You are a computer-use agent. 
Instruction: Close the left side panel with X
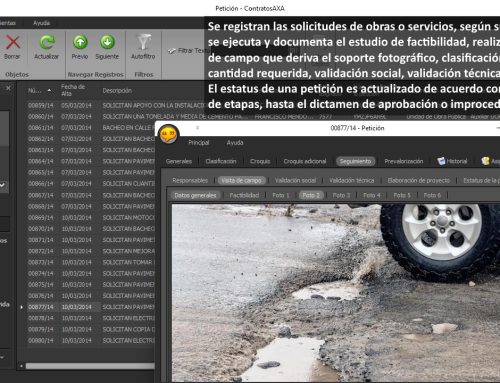[x=8, y=88]
